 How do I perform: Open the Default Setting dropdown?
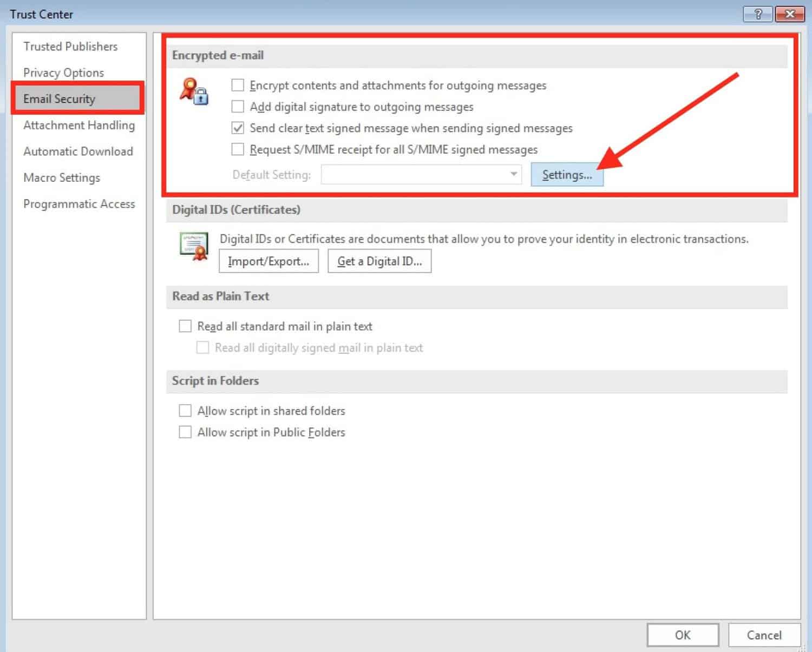pos(512,174)
